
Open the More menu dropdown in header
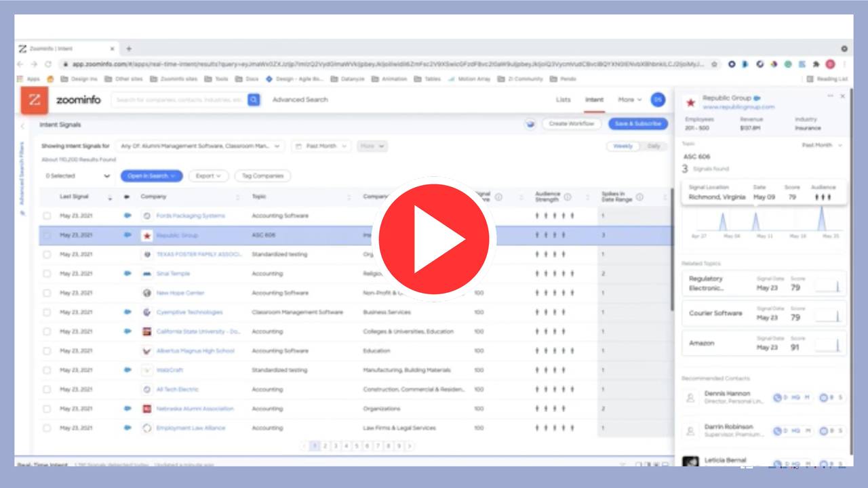click(629, 100)
